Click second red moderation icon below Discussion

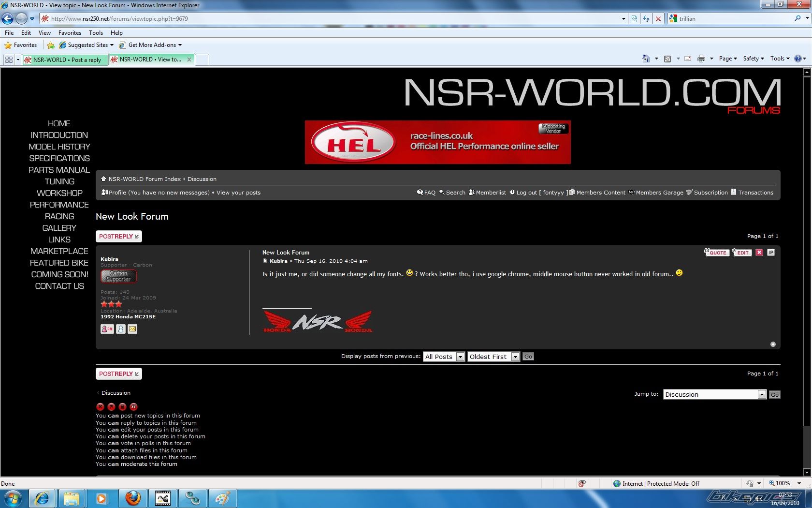[x=111, y=407]
